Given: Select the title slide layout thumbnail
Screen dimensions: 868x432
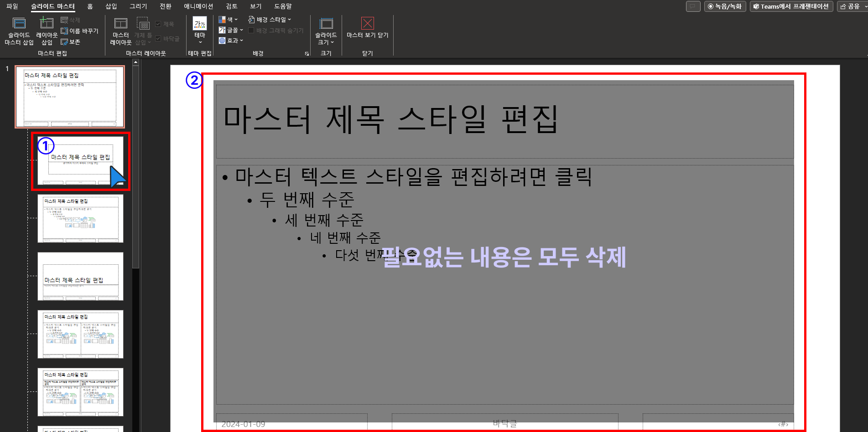Looking at the screenshot, I should click(81, 161).
